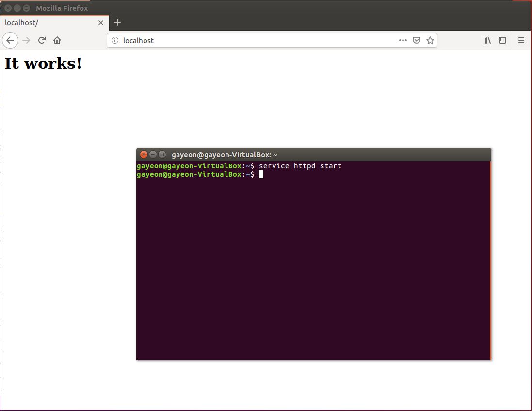Click the Mozilla Firefox title bar
Image resolution: width=532 pixels, height=411 pixels.
pos(62,8)
